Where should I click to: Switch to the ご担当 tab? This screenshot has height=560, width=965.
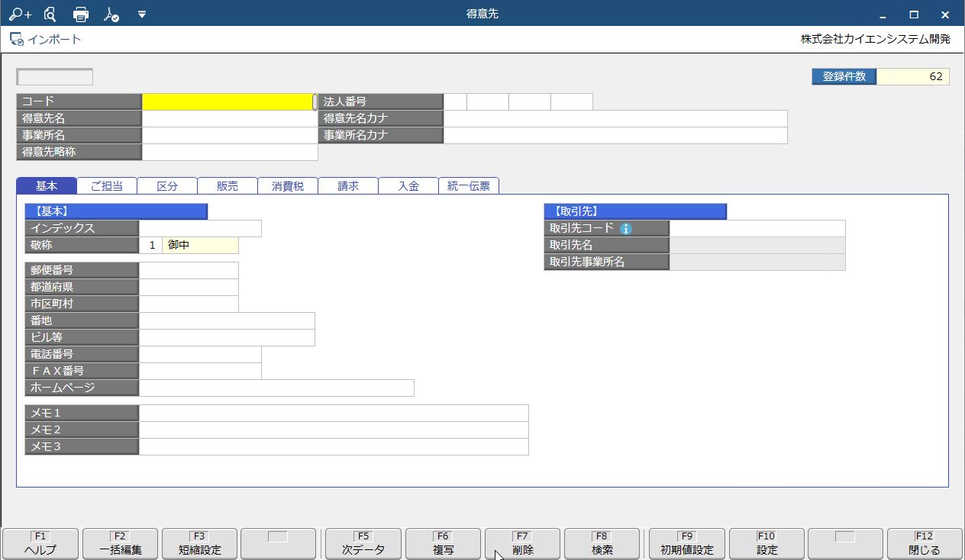pyautogui.click(x=107, y=185)
